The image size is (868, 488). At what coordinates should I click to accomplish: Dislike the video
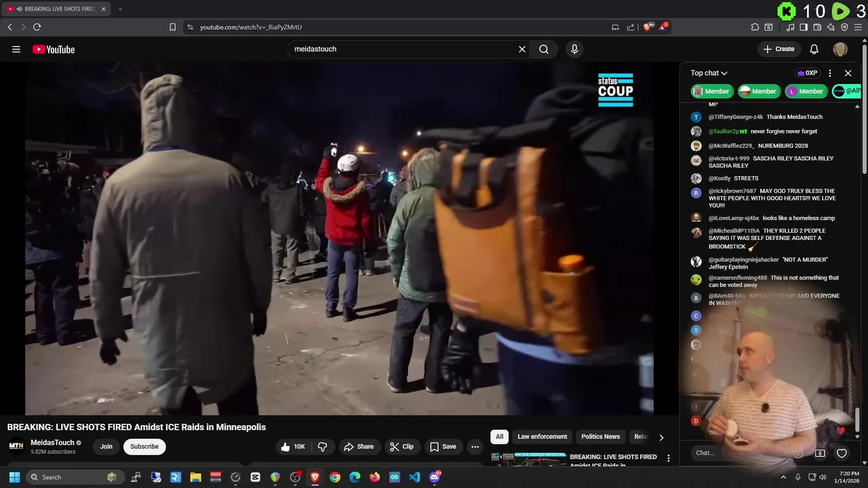pos(323,447)
